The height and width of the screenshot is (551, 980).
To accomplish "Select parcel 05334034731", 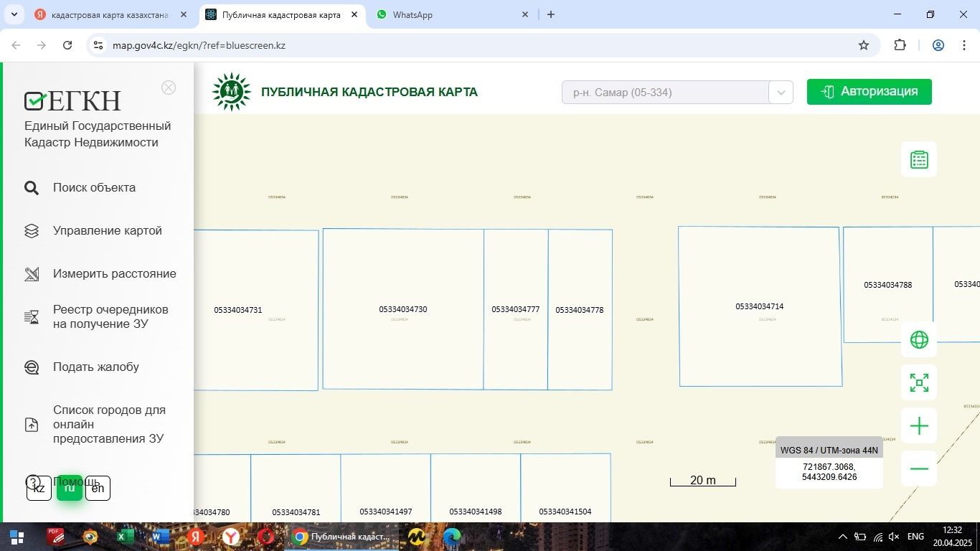I will [x=237, y=310].
